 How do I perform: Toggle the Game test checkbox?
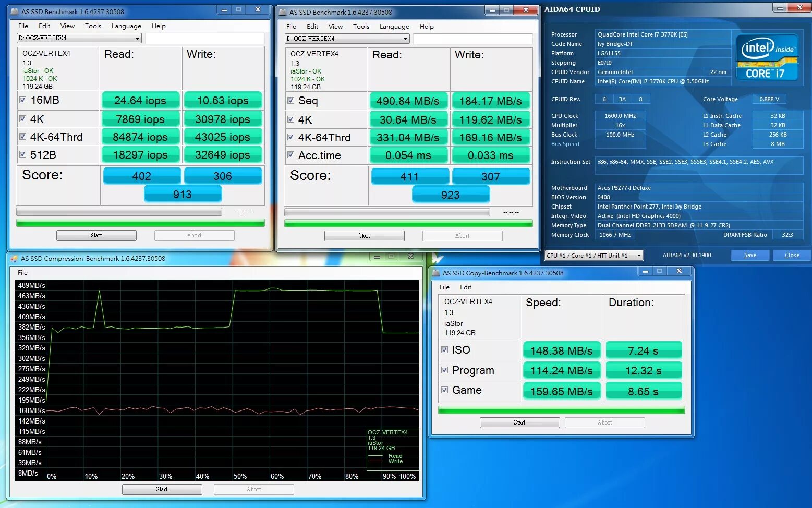click(445, 390)
